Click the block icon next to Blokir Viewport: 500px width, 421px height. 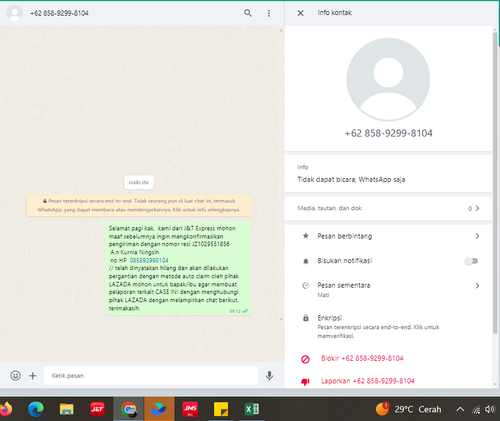tap(305, 359)
